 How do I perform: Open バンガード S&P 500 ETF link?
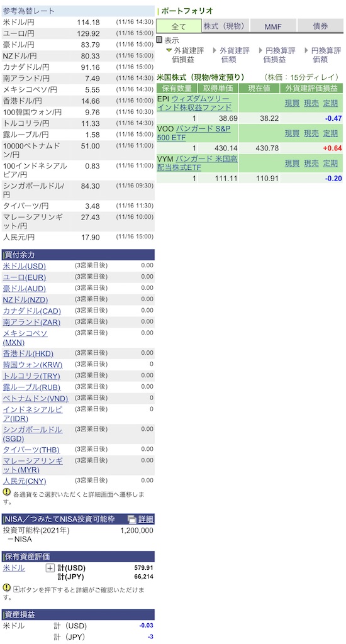[x=194, y=133]
